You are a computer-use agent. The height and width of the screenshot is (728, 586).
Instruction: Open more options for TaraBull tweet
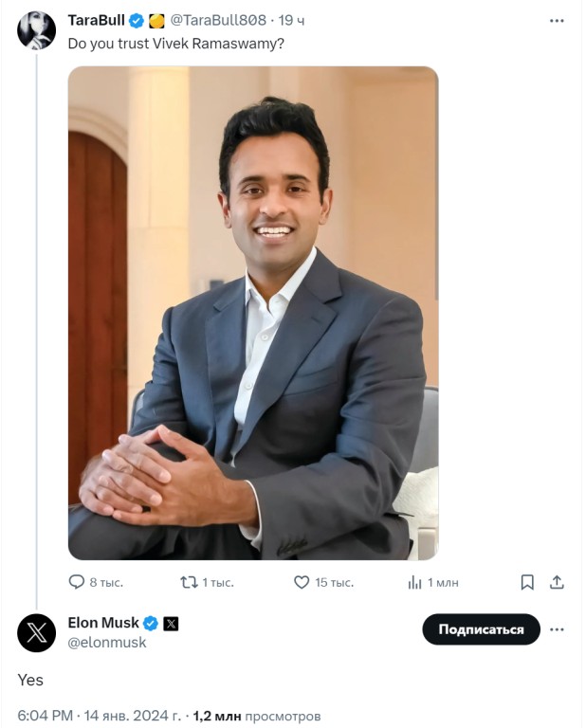point(558,20)
